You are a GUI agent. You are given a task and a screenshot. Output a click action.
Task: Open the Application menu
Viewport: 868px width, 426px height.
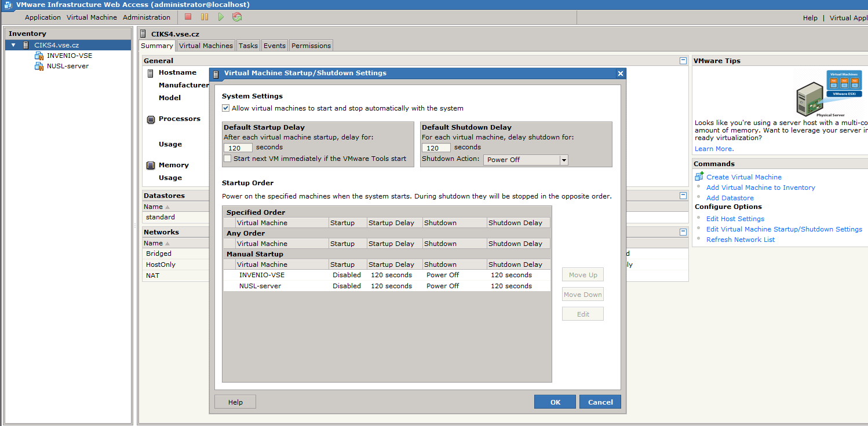[x=43, y=17]
